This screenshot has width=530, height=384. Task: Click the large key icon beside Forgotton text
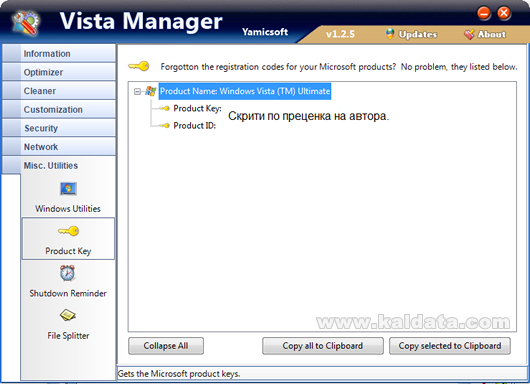click(139, 66)
